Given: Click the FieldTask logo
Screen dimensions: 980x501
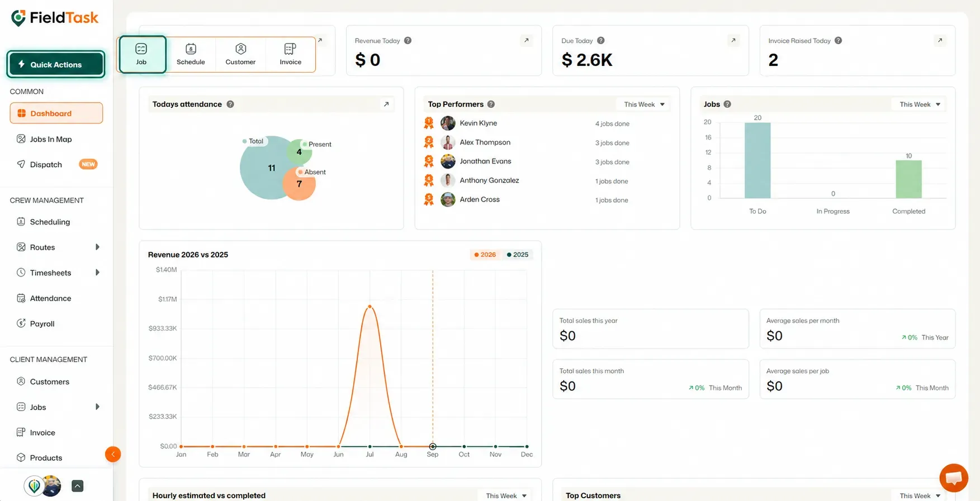Looking at the screenshot, I should (55, 18).
